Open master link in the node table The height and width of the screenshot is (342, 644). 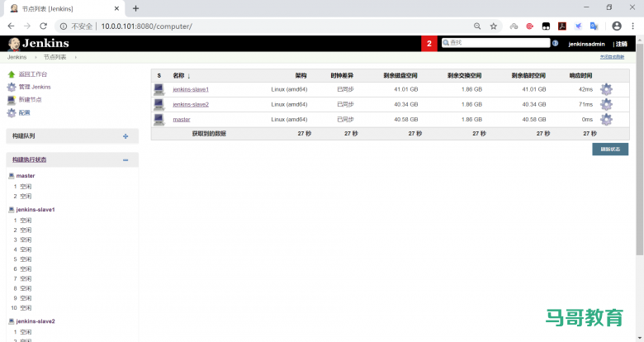pyautogui.click(x=182, y=120)
